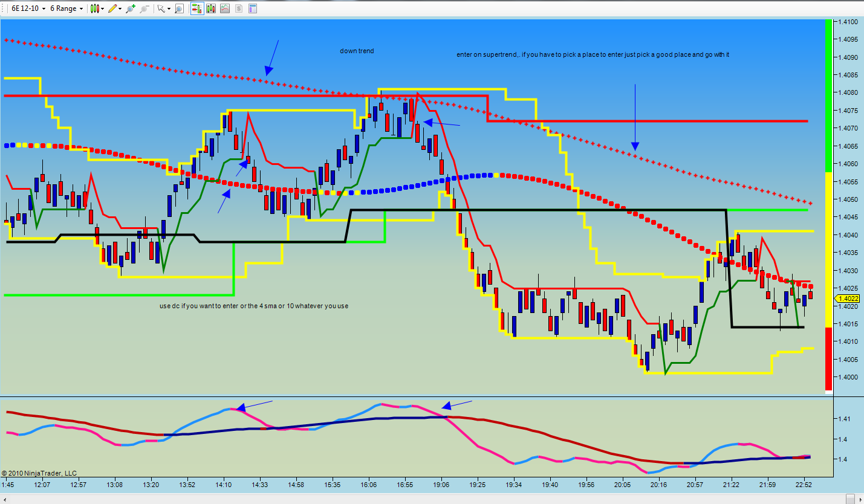The height and width of the screenshot is (504, 864).
Task: Click the 1.4050 price axis label
Action: [x=848, y=199]
